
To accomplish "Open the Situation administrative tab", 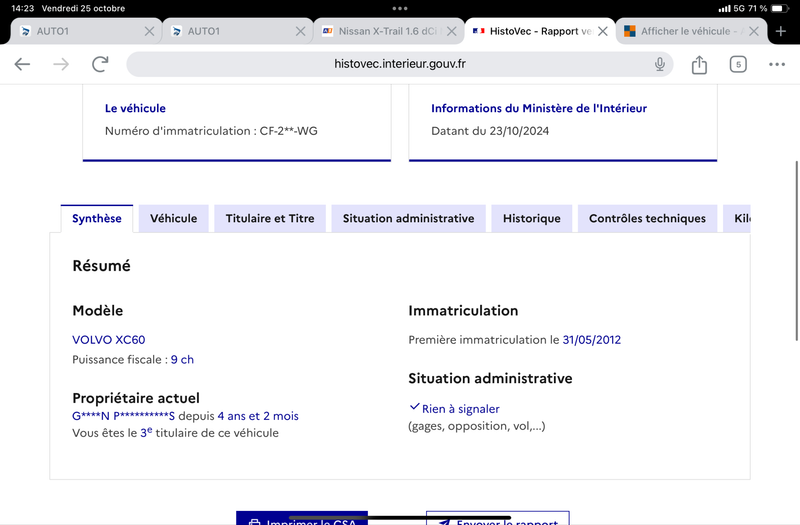I will coord(408,218).
